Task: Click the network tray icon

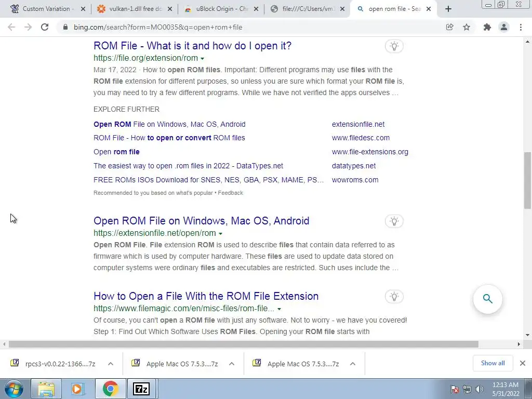Action: click(x=467, y=389)
